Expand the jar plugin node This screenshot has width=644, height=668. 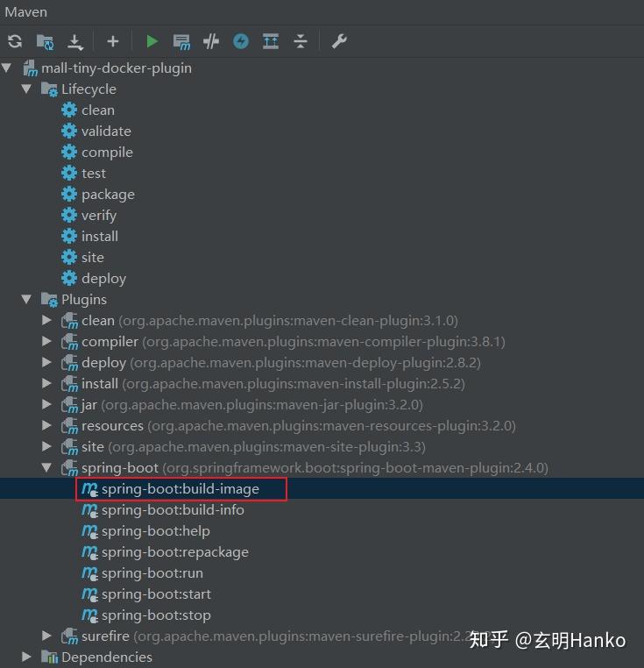point(46,404)
